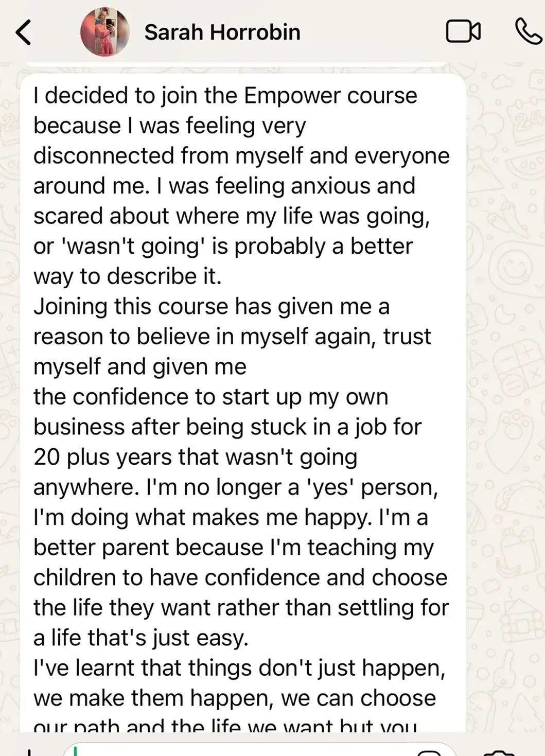
Task: Click the word 'disconnected' in the message
Action: pos(103,156)
